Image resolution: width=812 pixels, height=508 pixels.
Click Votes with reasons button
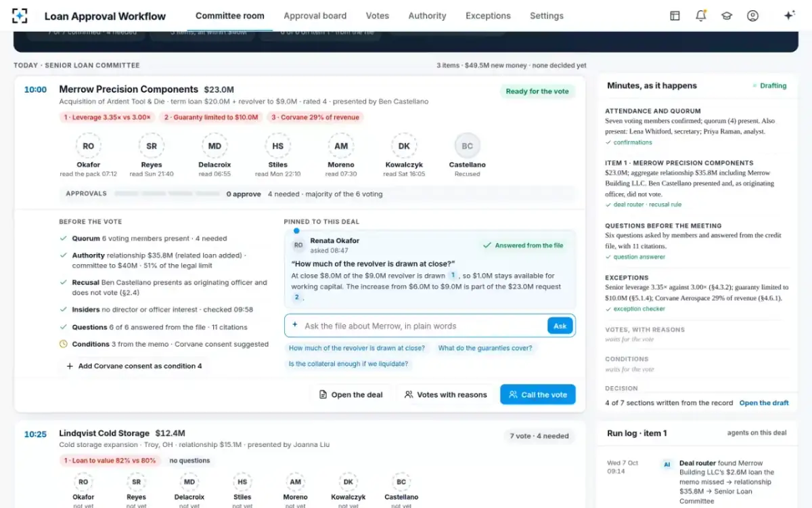point(446,395)
